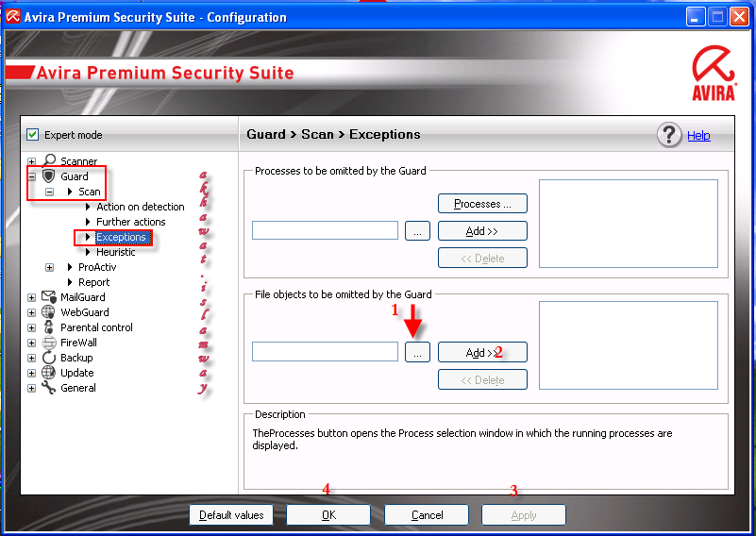
Task: Click the omitted file objects list box
Action: coord(629,345)
